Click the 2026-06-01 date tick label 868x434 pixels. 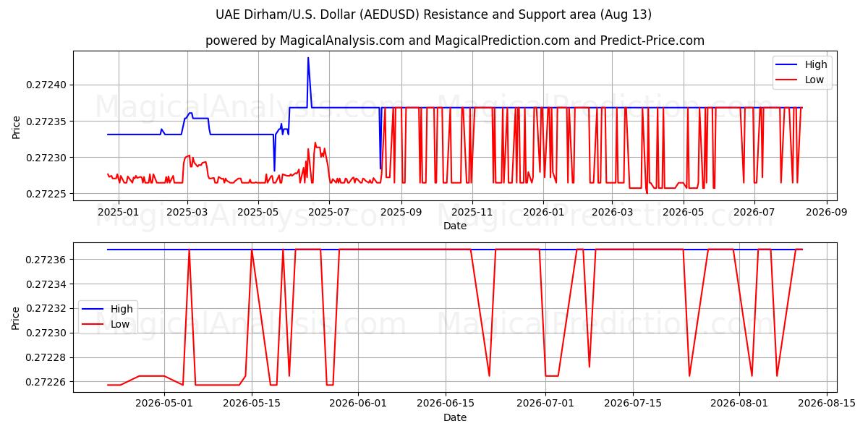[x=359, y=404]
